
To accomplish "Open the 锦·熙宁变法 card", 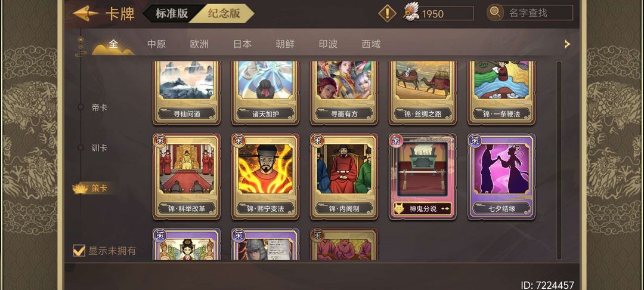I will pyautogui.click(x=265, y=177).
